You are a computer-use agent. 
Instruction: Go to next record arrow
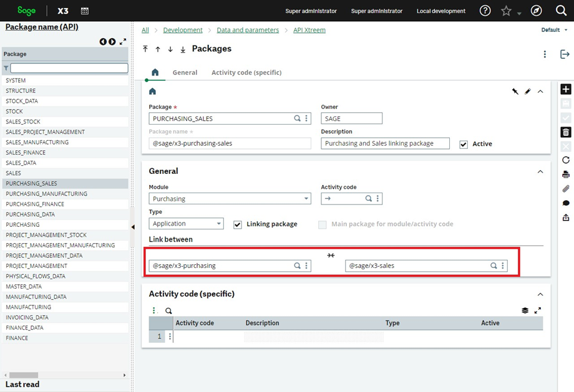(170, 49)
